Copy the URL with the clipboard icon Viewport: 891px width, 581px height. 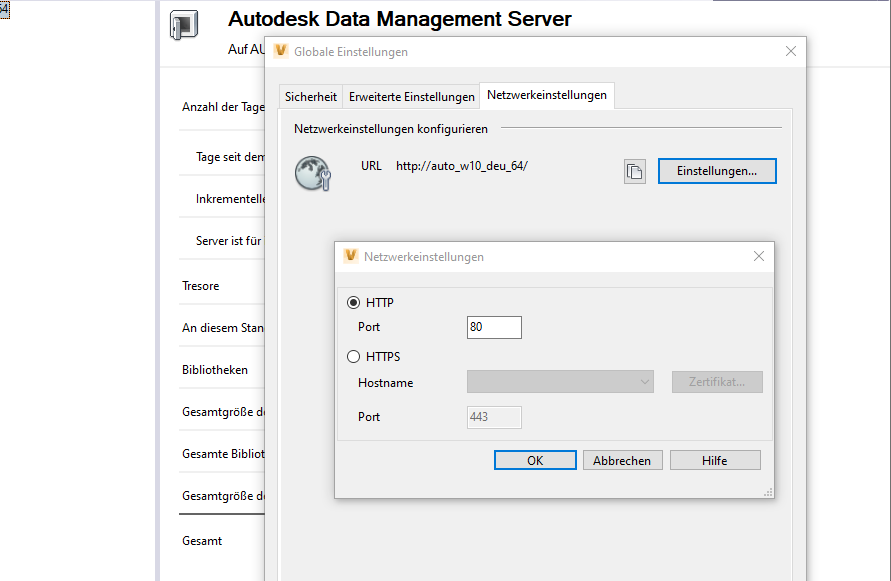[635, 171]
